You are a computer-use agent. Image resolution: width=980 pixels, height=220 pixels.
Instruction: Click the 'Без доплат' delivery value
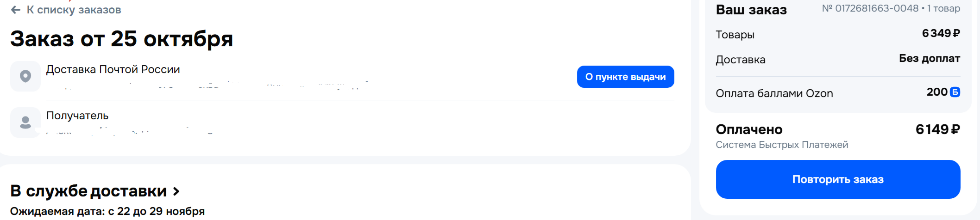929,58
